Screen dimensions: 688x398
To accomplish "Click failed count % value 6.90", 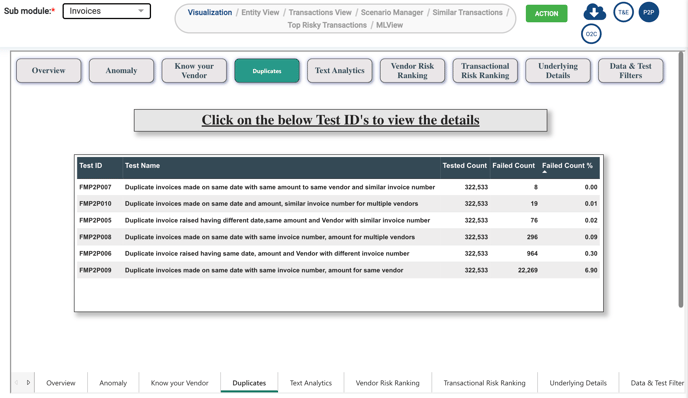I will 591,270.
